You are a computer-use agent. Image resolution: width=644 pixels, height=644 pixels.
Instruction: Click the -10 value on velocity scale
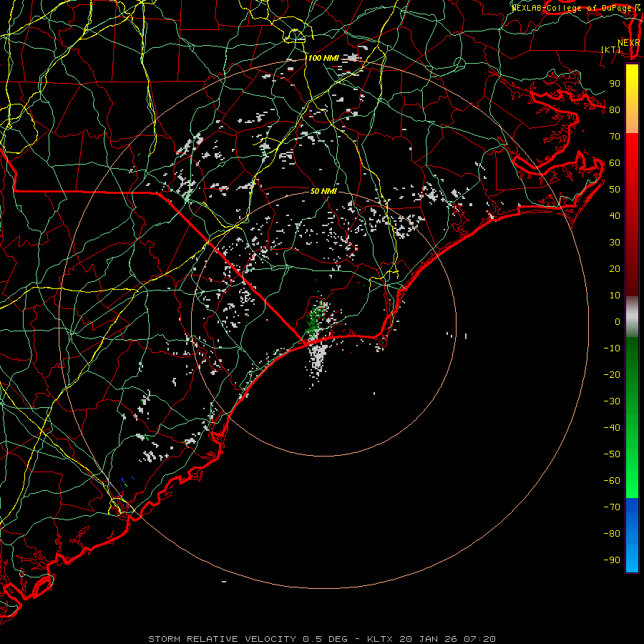pos(612,348)
